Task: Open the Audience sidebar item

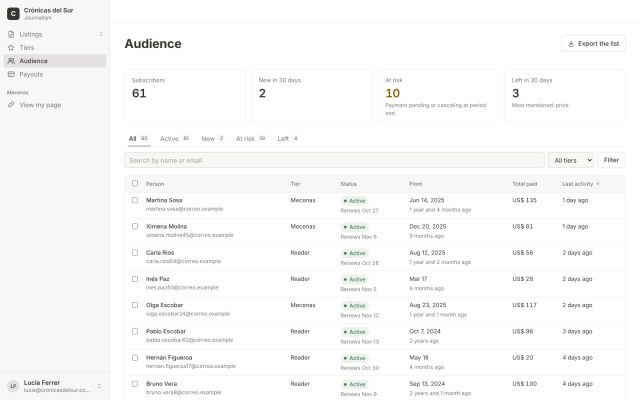Action: pos(55,61)
